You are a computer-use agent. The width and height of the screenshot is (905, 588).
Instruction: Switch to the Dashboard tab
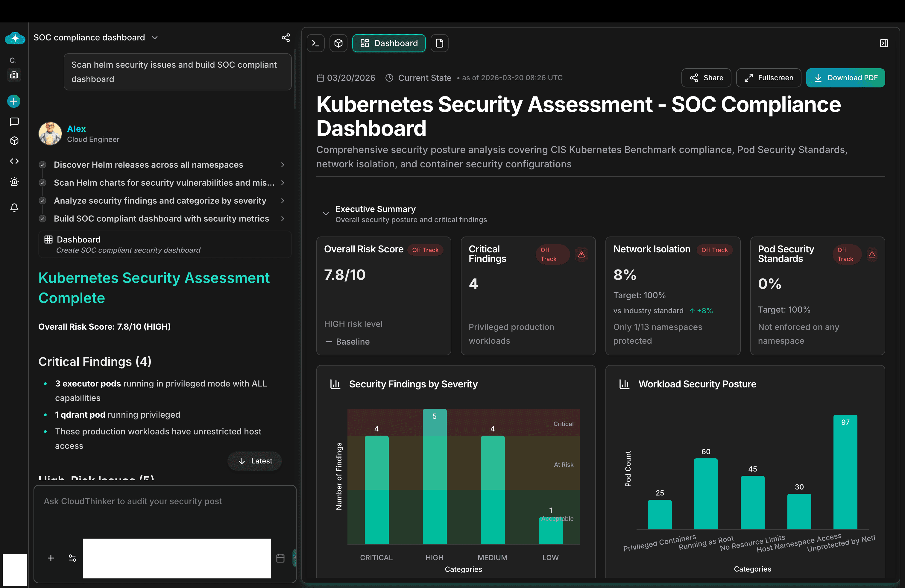[x=389, y=43]
